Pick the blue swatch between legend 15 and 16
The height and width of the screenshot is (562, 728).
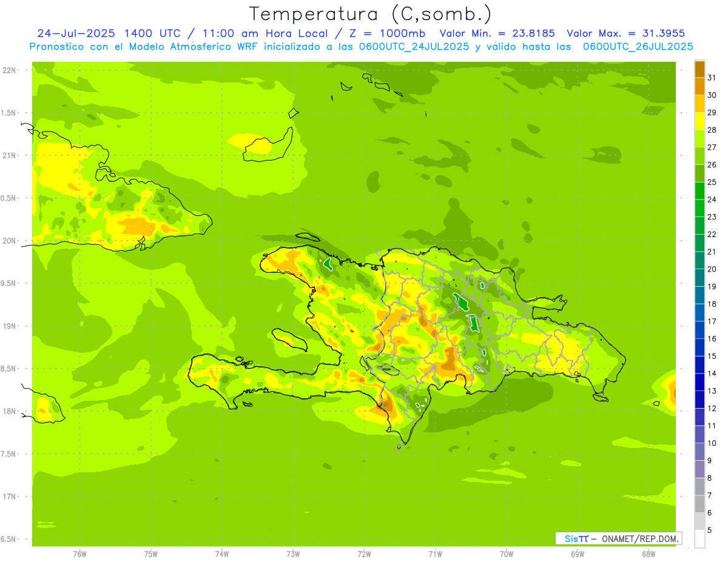pos(700,347)
